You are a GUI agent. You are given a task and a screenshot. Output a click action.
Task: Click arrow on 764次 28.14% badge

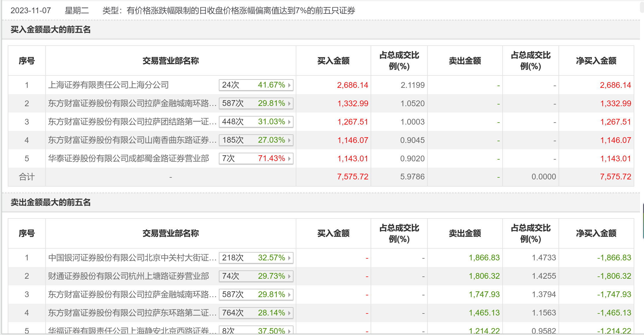click(x=289, y=313)
